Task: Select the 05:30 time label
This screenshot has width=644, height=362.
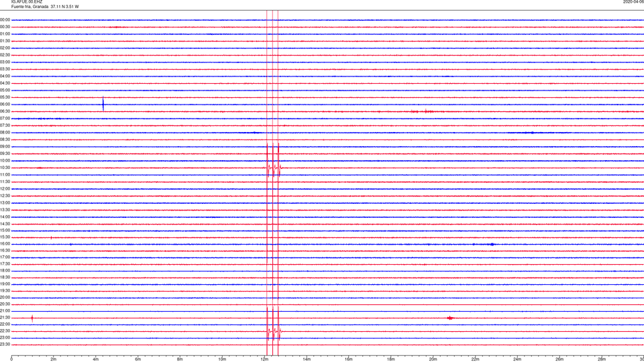Action: pyautogui.click(x=5, y=97)
